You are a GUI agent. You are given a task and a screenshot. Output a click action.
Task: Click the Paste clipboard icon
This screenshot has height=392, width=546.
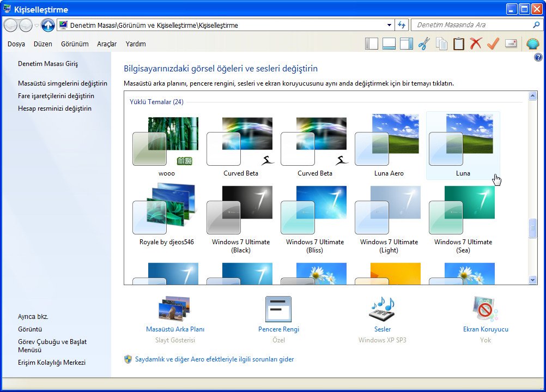[459, 44]
